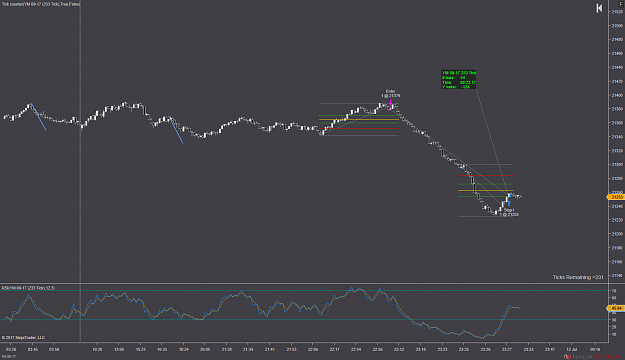The image size is (625, 360).
Task: Click the Stop1 execution label
Action: [509, 212]
